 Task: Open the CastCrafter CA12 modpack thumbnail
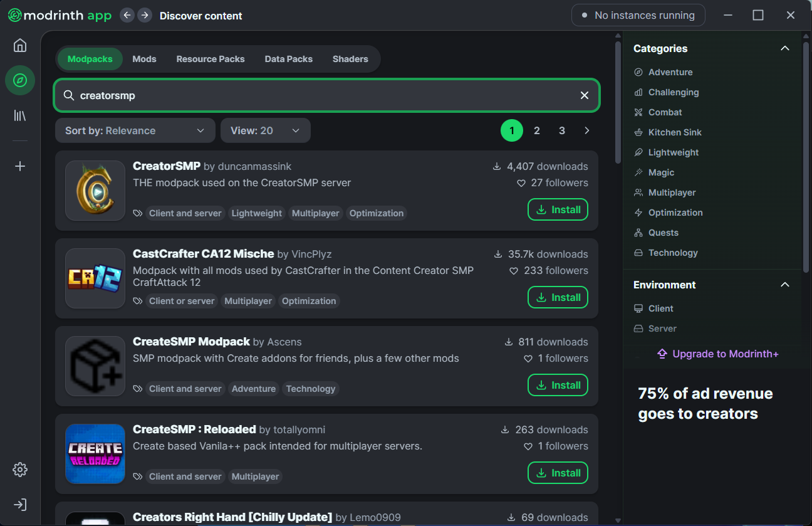pos(95,278)
